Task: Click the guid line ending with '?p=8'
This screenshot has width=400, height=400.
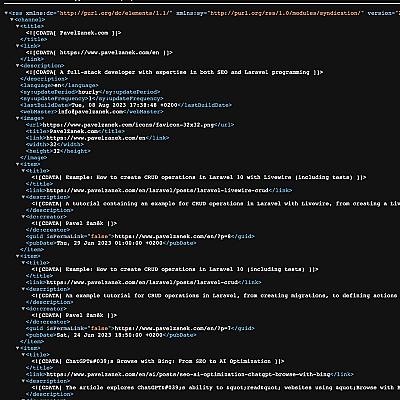Action: pyautogui.click(x=140, y=236)
